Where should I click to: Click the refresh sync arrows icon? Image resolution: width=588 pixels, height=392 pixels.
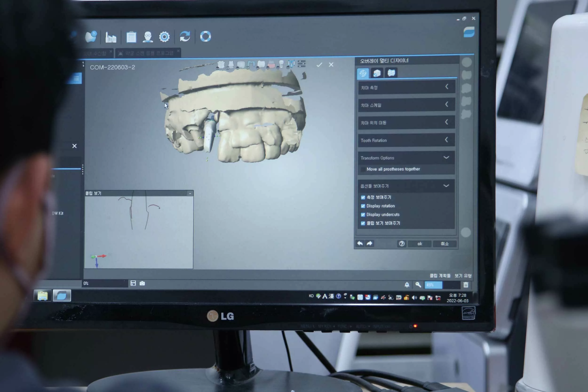185,36
